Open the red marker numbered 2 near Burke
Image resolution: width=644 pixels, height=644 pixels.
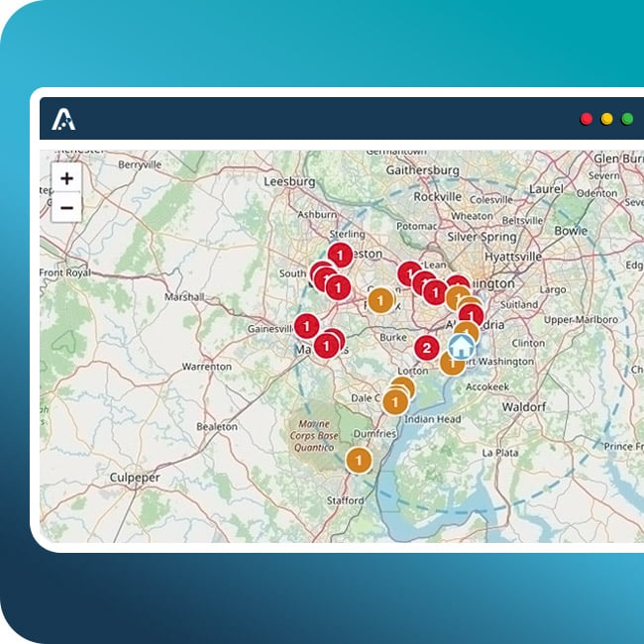pos(427,349)
